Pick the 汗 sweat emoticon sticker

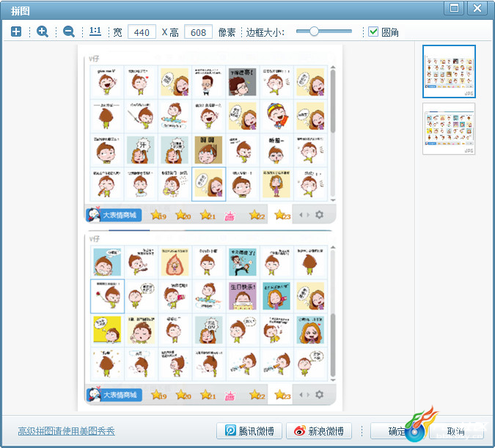pos(141,150)
